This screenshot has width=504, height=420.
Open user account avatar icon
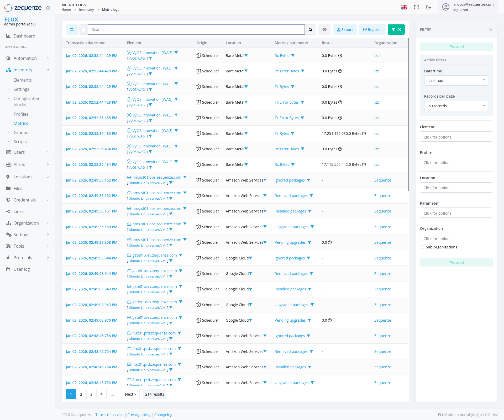click(446, 7)
